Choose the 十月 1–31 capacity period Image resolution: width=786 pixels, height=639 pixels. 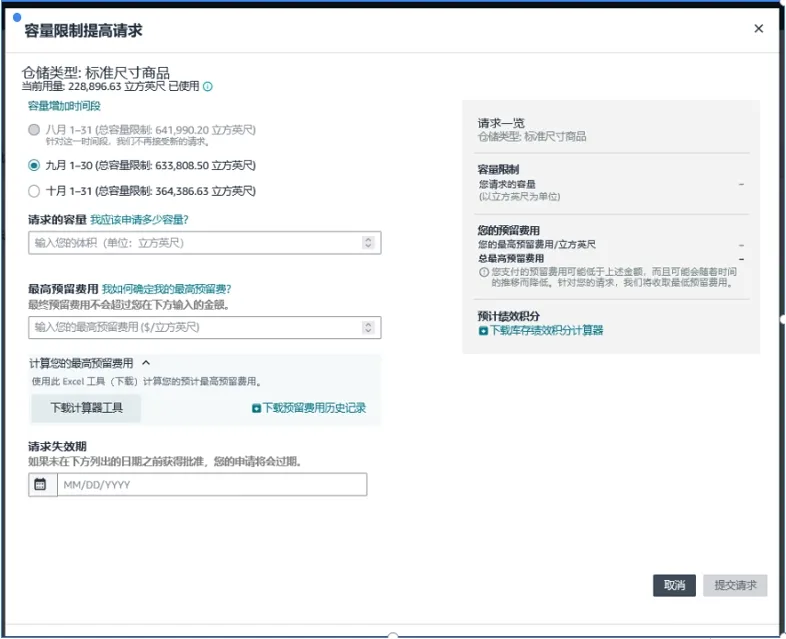point(35,191)
